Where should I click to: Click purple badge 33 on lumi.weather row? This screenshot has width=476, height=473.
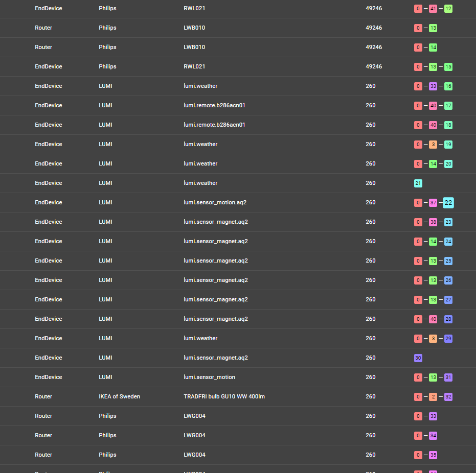[433, 86]
